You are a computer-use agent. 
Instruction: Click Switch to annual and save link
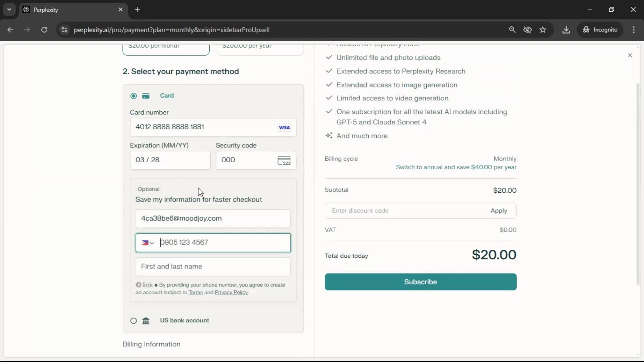(456, 167)
